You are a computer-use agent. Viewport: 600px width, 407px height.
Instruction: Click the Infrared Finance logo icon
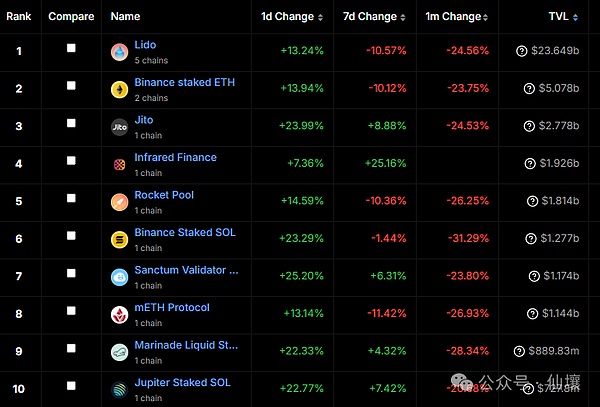(119, 164)
